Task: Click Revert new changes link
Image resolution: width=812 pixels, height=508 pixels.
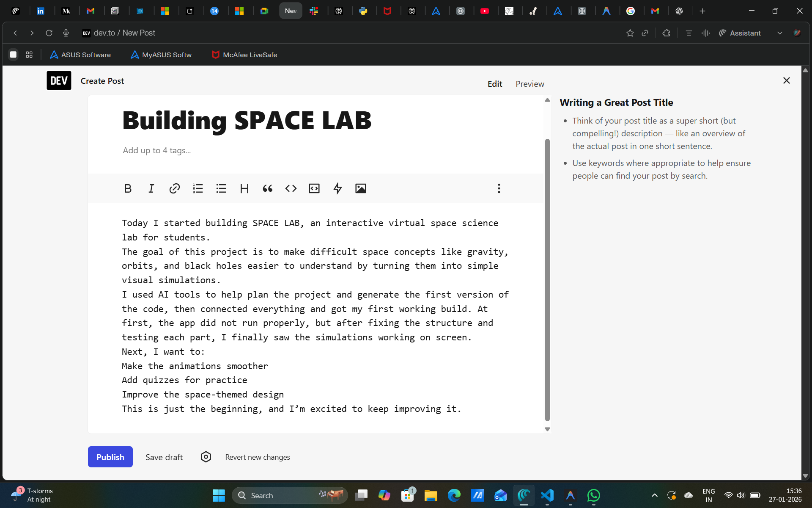Action: [x=257, y=457]
